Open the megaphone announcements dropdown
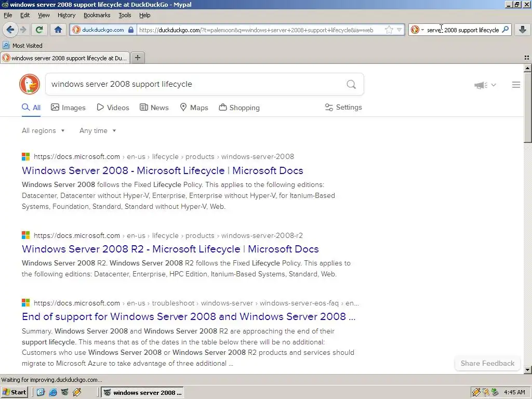Image resolution: width=532 pixels, height=399 pixels. point(485,85)
